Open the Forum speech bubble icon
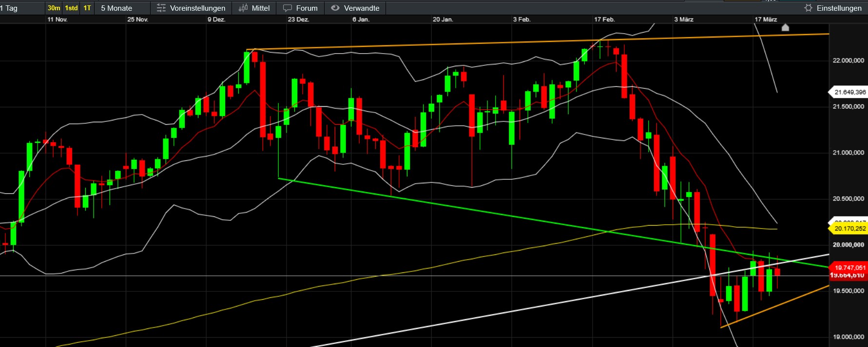 (x=288, y=8)
